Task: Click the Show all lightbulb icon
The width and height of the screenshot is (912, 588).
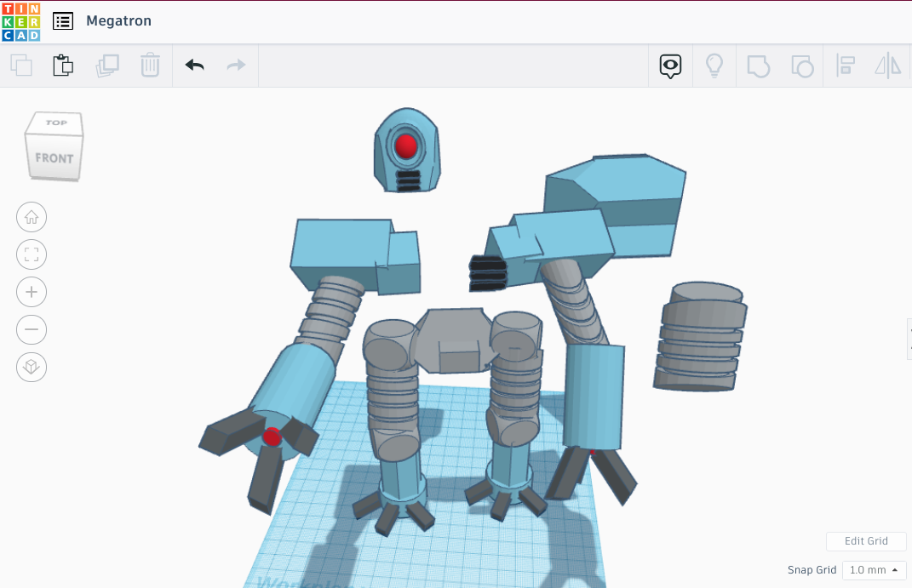Action: tap(714, 66)
